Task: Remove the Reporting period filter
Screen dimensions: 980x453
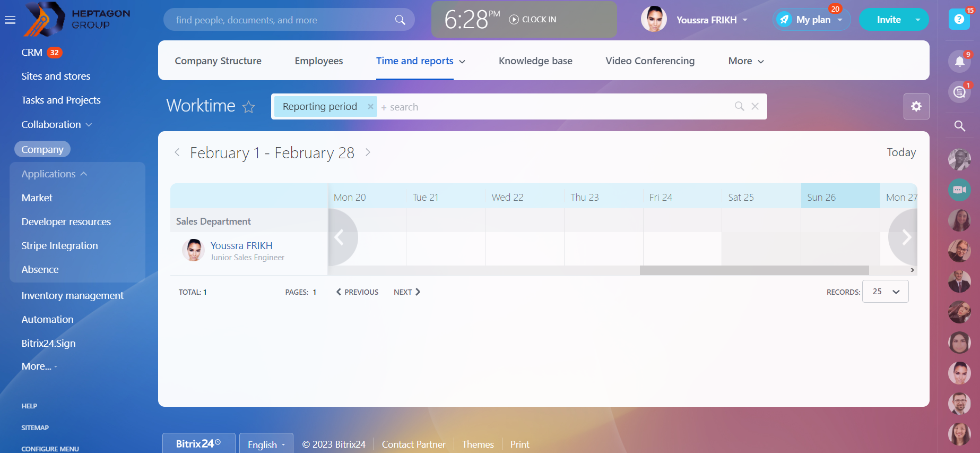Action: pos(370,107)
